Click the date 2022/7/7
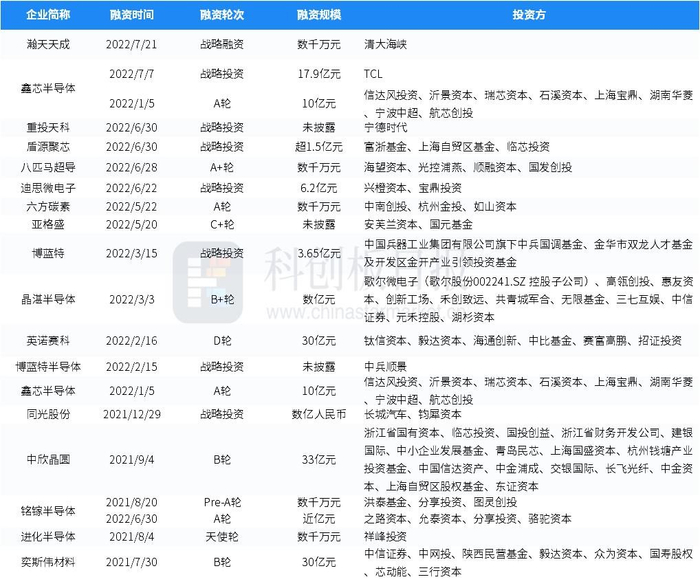 click(132, 74)
